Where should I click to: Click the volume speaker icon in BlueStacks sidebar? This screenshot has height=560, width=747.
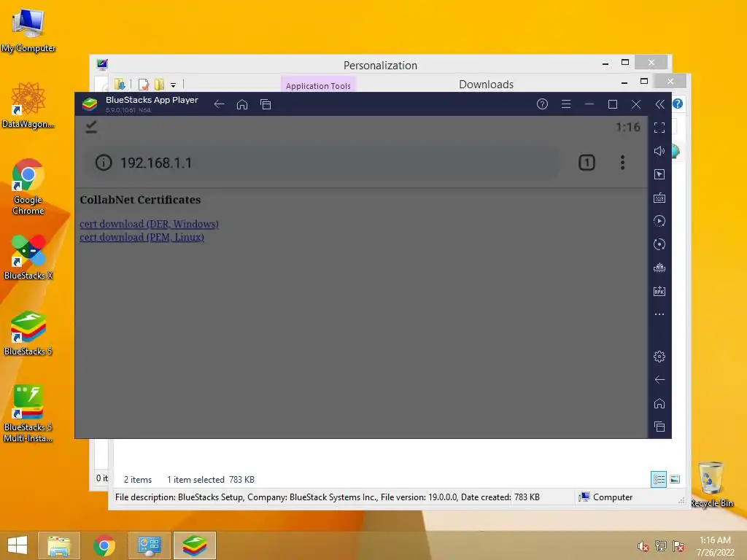click(x=659, y=151)
